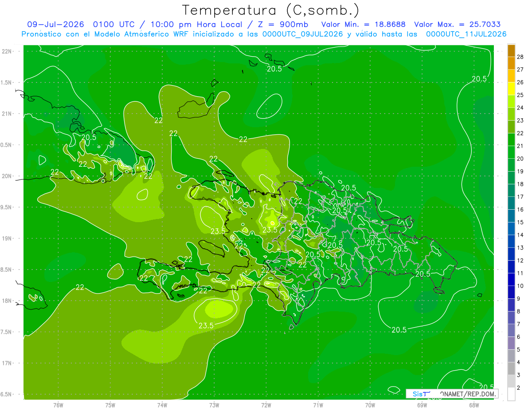This screenshot has height=411, width=532.
Task: Click 'Valor Min. = 18.8688' value
Action: click(364, 24)
